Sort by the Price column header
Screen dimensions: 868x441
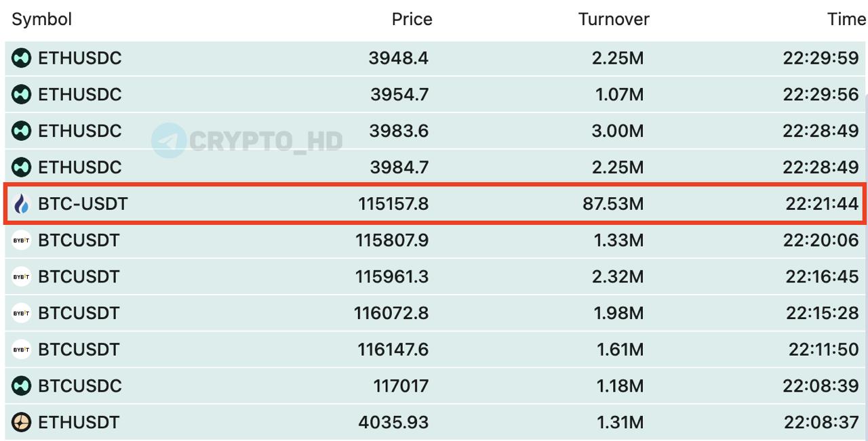[x=412, y=20]
